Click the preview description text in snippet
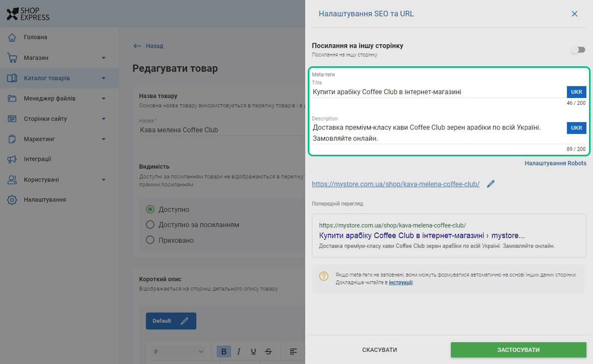This screenshot has height=364, width=593. (437, 246)
